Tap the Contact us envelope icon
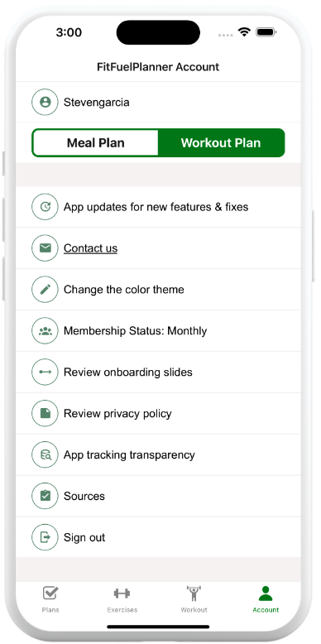The width and height of the screenshot is (321, 644). 46,248
